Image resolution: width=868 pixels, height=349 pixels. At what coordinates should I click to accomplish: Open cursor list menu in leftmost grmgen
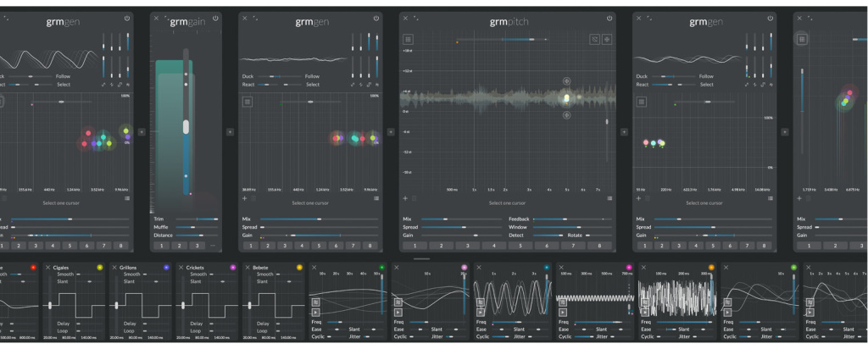point(127,198)
